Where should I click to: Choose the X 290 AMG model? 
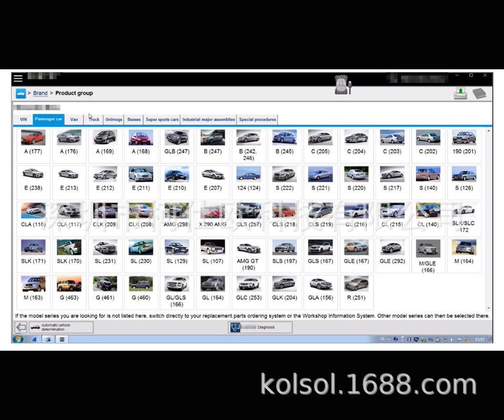(x=213, y=219)
